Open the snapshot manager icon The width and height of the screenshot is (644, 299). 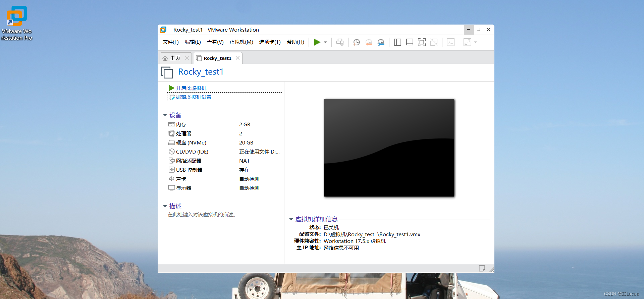click(381, 42)
